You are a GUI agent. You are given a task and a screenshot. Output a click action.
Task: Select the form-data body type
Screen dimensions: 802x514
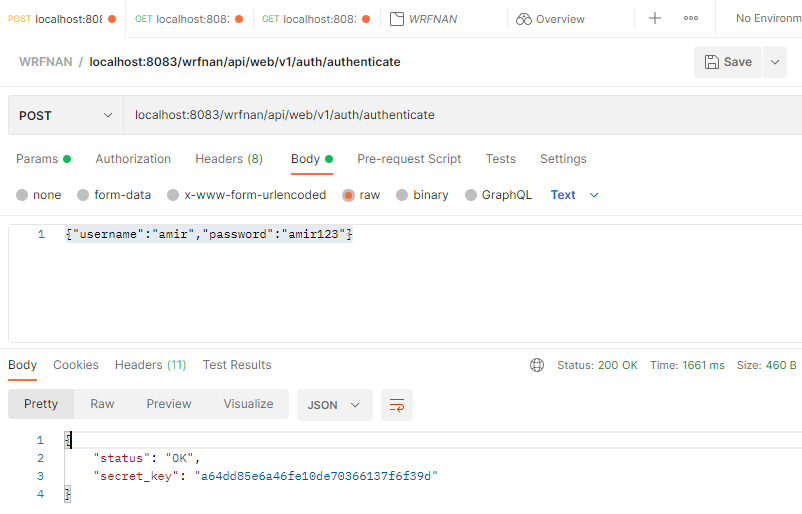pos(83,195)
